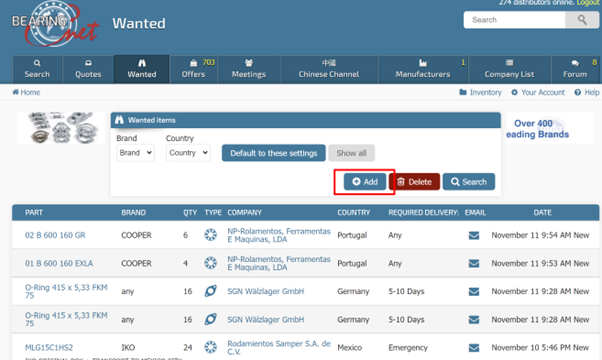
Task: Click the REQUIRED DELIVERY column header
Action: point(423,213)
